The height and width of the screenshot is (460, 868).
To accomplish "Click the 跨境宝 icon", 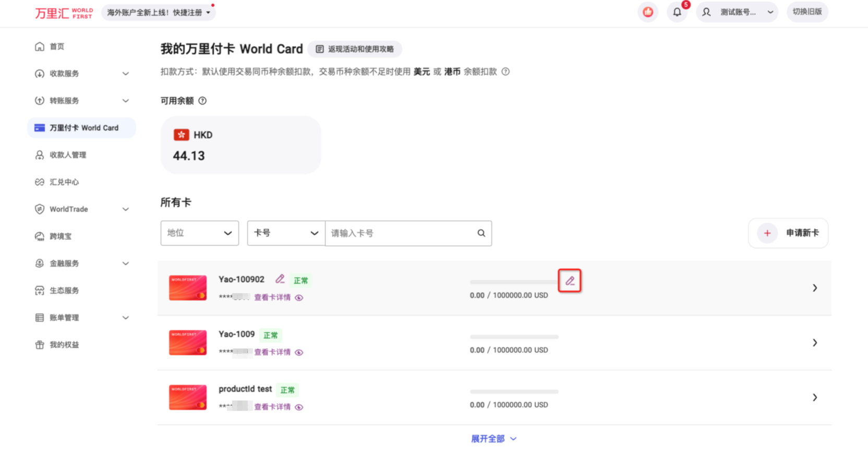I will tap(40, 236).
